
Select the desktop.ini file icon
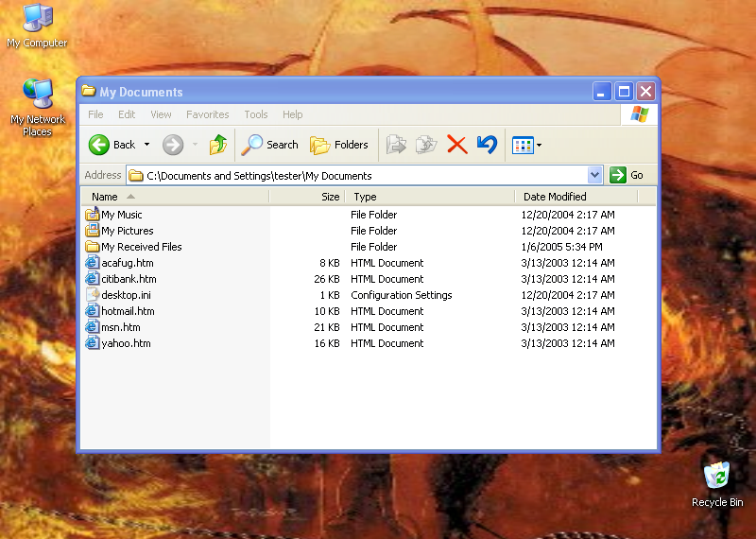pos(92,295)
